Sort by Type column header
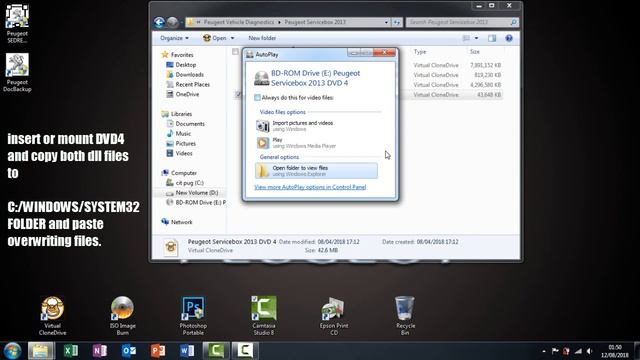This screenshot has width=640, height=360. click(x=420, y=52)
